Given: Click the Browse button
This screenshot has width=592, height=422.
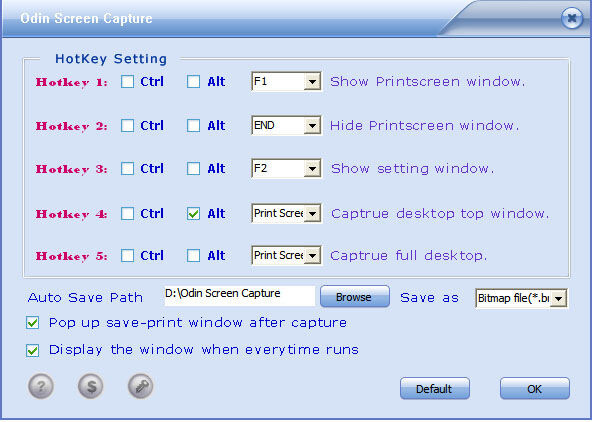Looking at the screenshot, I should click(x=355, y=297).
